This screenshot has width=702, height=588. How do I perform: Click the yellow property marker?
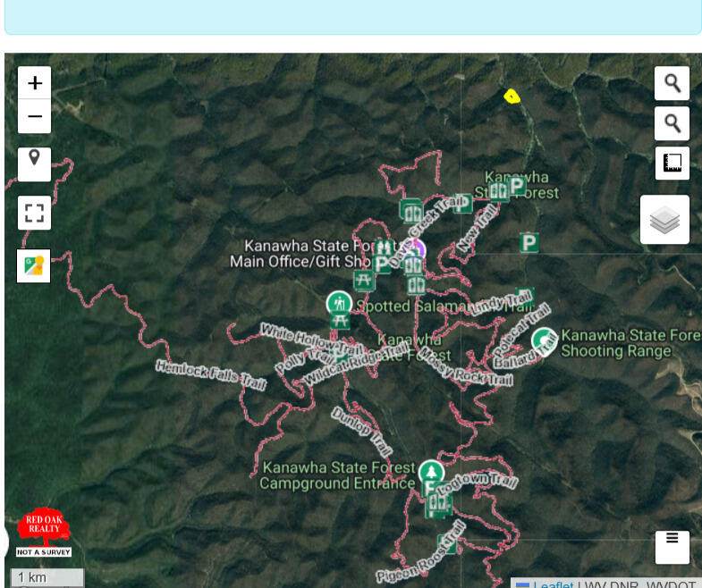pos(512,97)
